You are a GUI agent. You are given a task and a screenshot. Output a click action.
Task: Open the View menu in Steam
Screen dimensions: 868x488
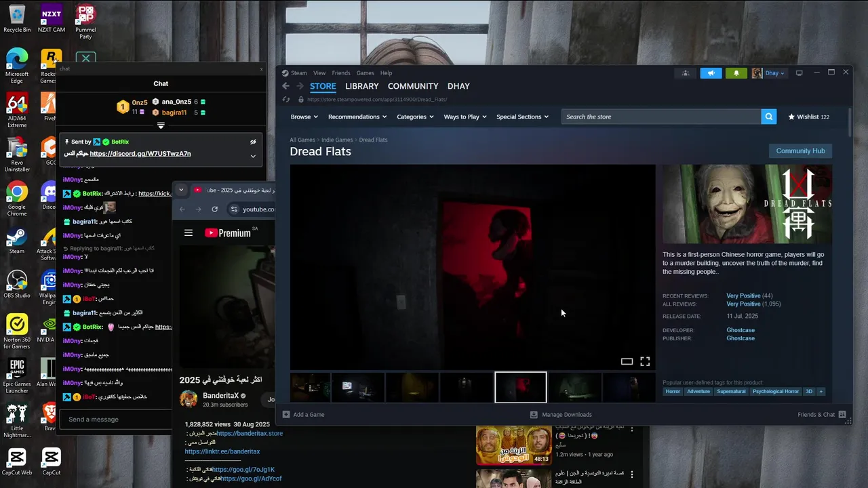click(319, 73)
